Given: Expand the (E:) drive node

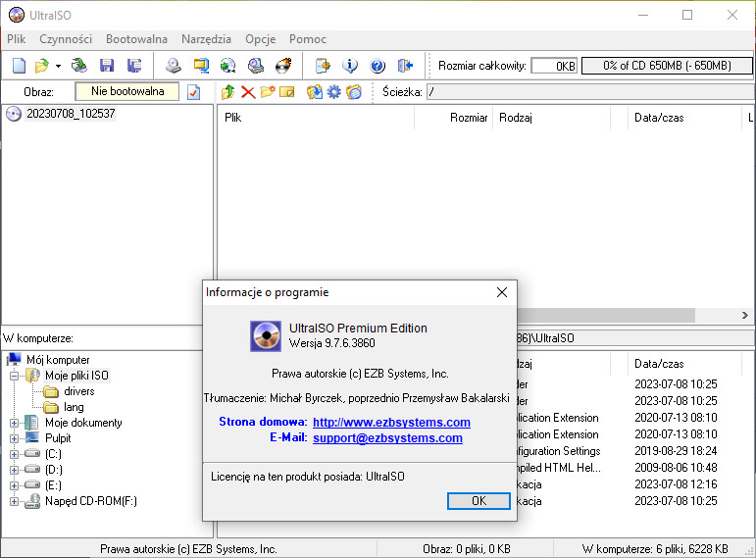Looking at the screenshot, I should (15, 485).
